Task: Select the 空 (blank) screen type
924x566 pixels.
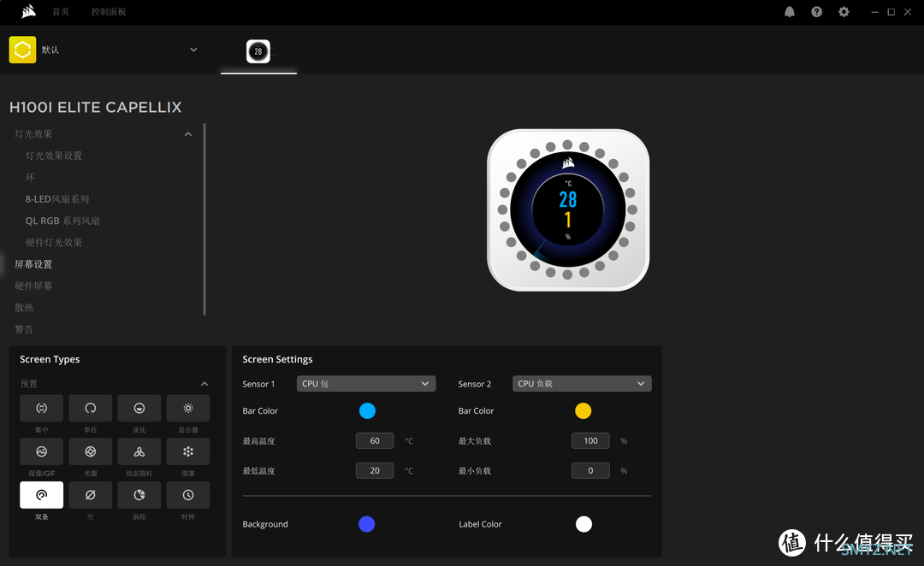Action: [x=90, y=495]
